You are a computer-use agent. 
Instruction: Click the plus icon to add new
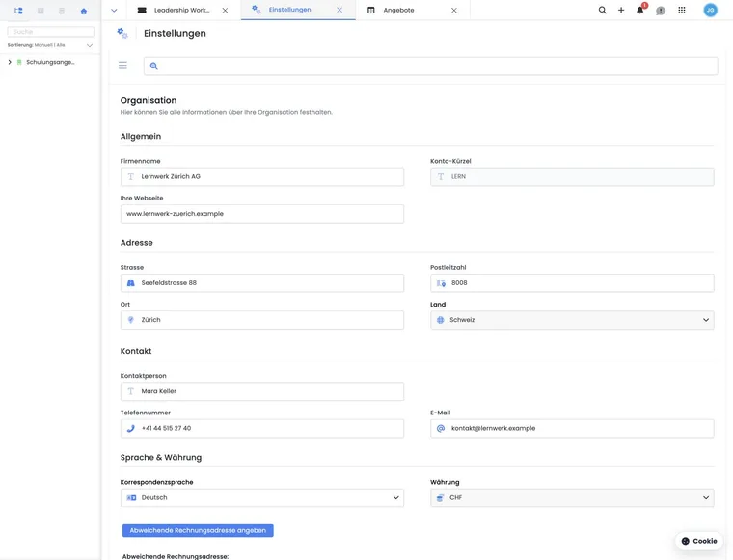tap(621, 10)
